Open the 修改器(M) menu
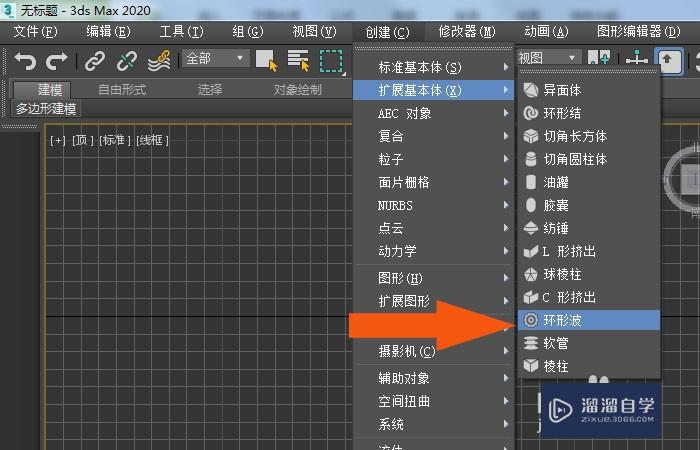The image size is (700, 450). pyautogui.click(x=467, y=32)
